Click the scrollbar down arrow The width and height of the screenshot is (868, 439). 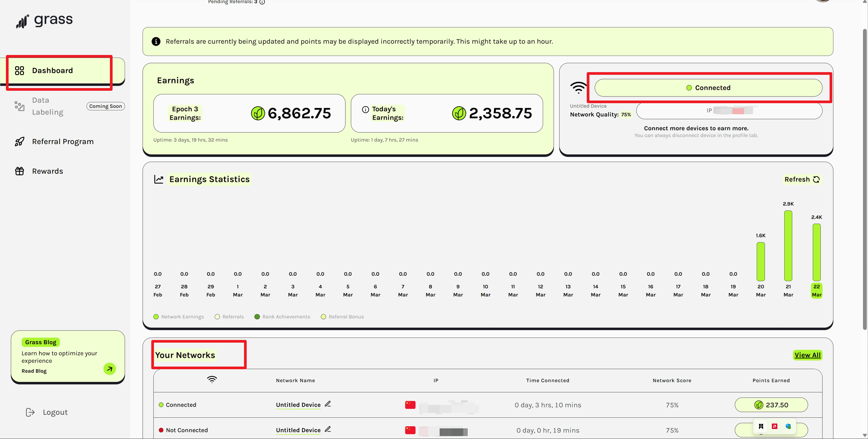click(x=865, y=435)
